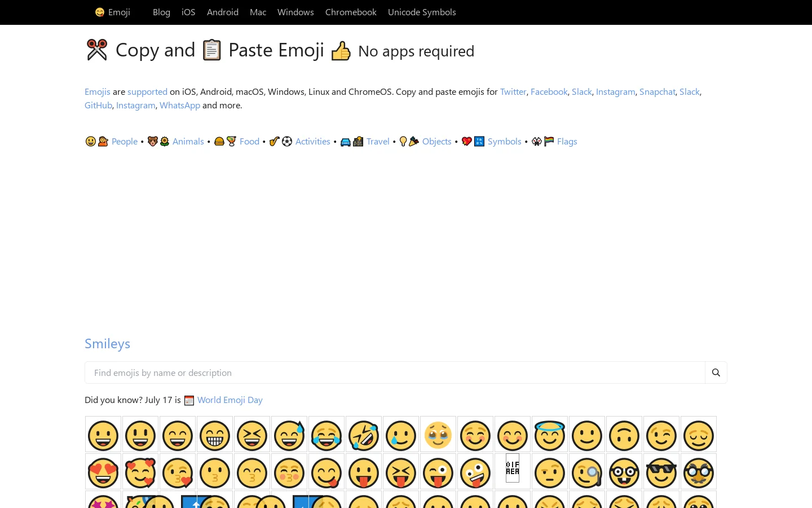Click the nerd face with glasses emoji
This screenshot has height=508, width=812.
coord(624,472)
